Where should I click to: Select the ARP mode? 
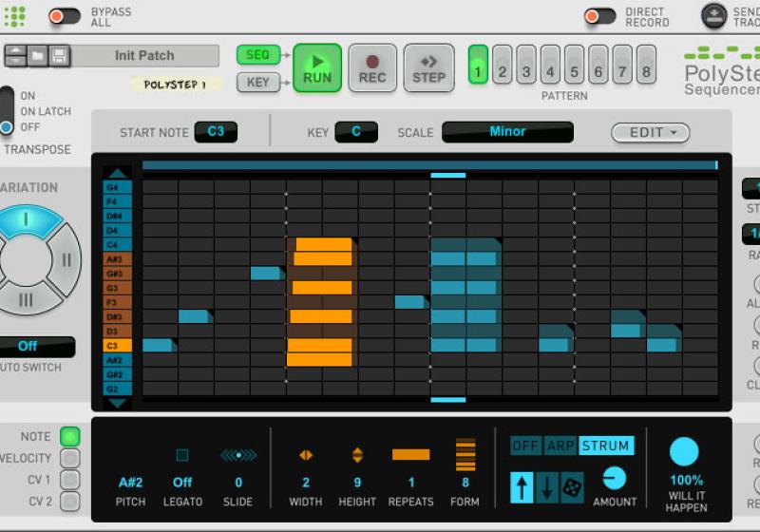point(560,446)
